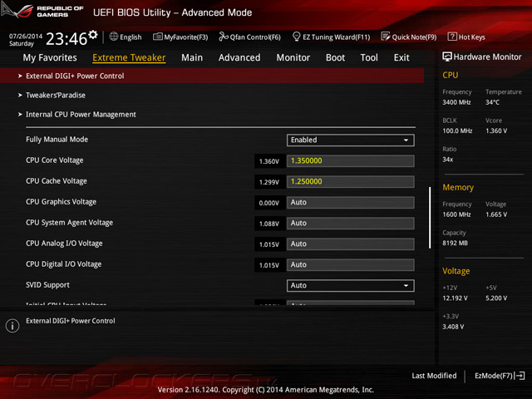Click EZ Tuning Wizard(F11) label
This screenshot has height=399, width=532.
tap(336, 37)
